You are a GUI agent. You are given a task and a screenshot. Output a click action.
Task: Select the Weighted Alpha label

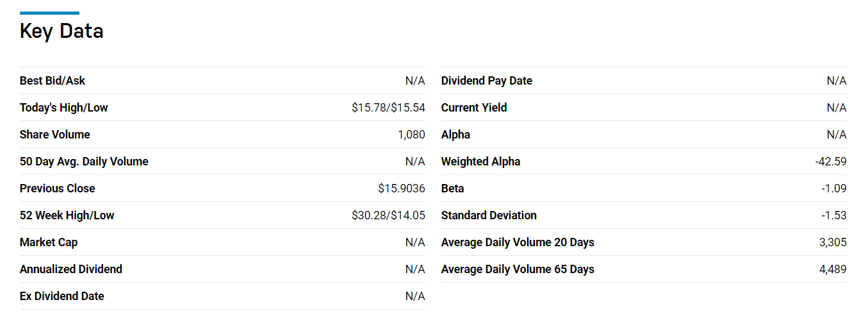pos(481,162)
